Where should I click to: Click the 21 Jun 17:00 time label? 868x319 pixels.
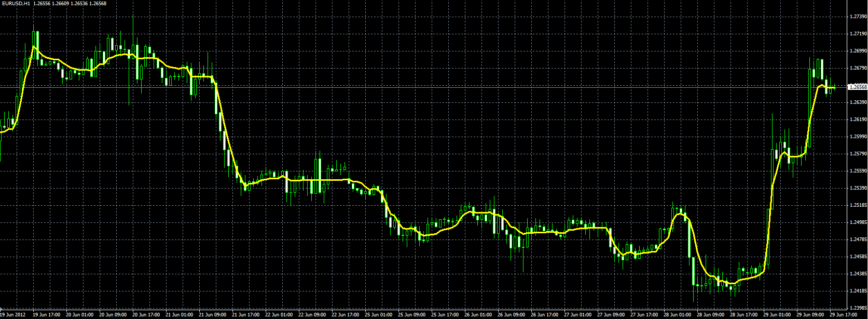point(245,315)
